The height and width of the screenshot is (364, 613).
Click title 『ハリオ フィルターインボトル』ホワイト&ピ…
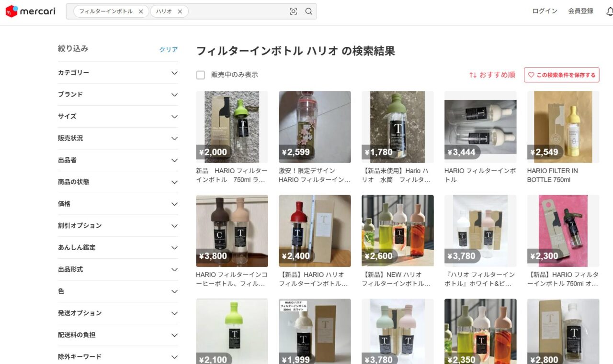[480, 279]
